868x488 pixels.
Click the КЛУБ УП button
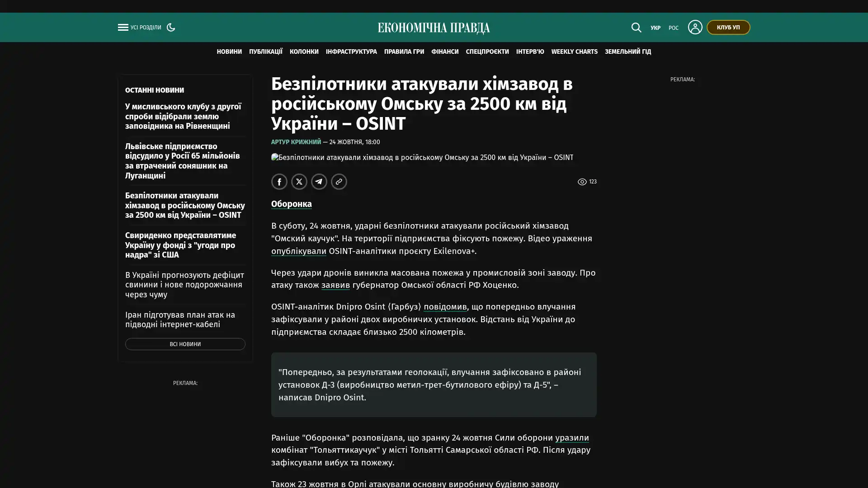click(x=728, y=28)
